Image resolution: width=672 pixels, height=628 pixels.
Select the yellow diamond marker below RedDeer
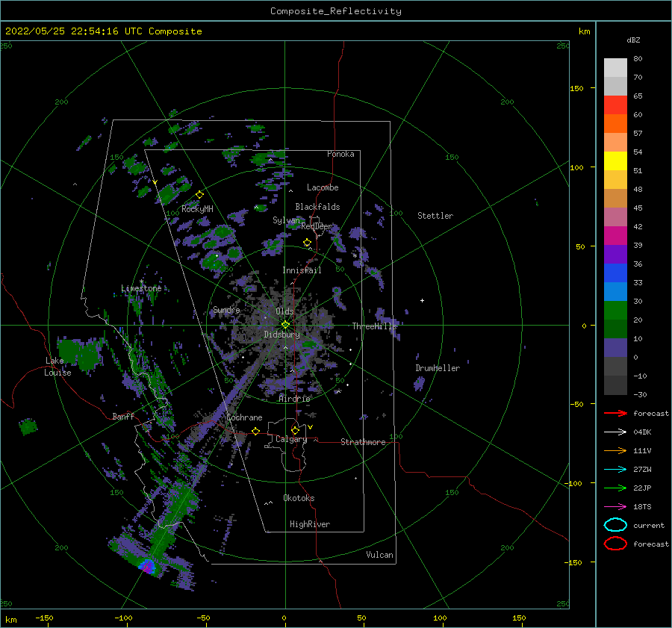click(308, 243)
